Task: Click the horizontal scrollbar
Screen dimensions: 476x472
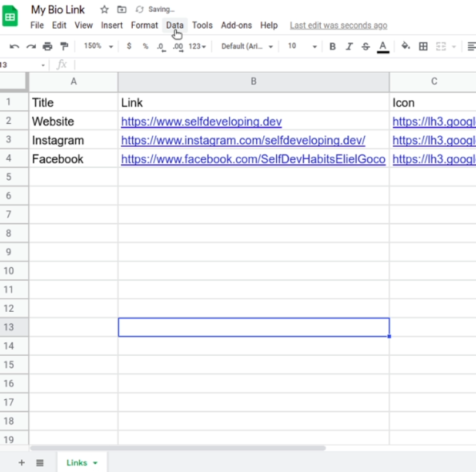Action: (x=177, y=448)
